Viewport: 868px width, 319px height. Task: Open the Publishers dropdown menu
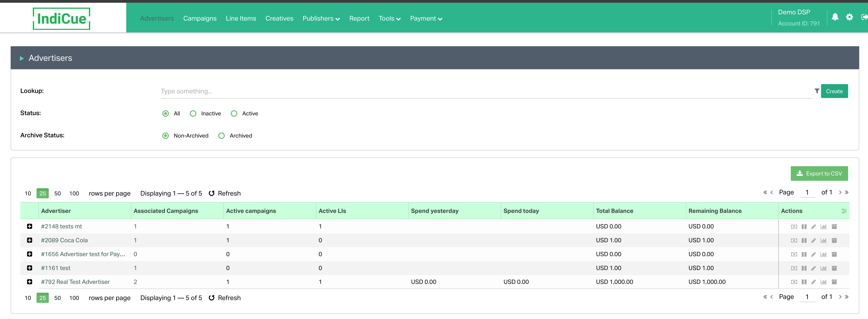[321, 18]
